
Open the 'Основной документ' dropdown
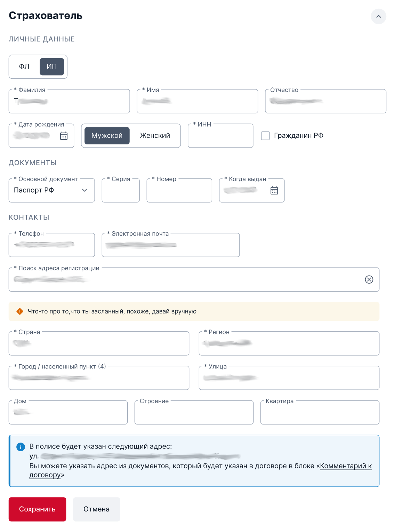84,191
